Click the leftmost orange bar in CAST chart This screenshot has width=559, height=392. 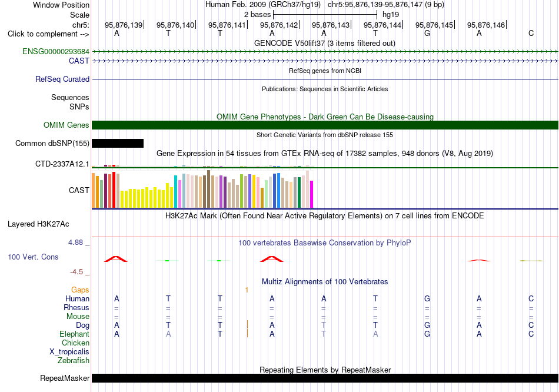click(94, 190)
